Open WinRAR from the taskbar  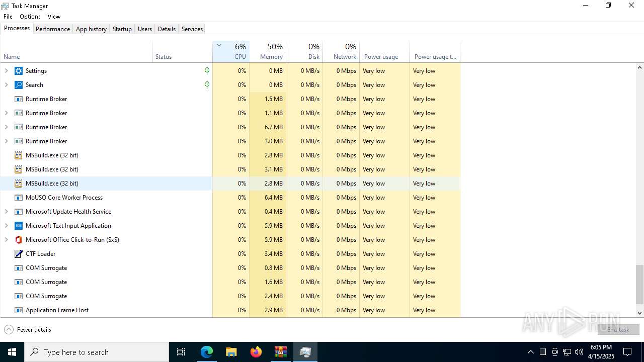coord(280,352)
